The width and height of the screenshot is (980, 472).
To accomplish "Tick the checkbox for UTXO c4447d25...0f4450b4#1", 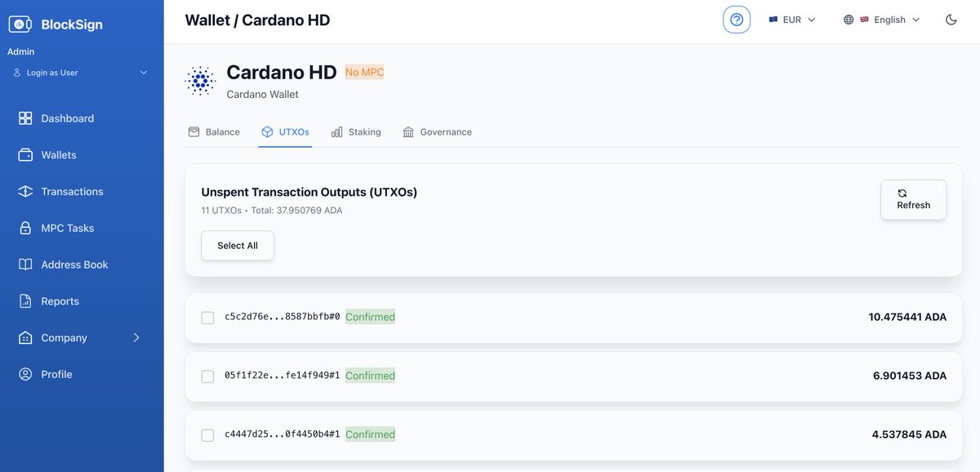I will pos(207,435).
